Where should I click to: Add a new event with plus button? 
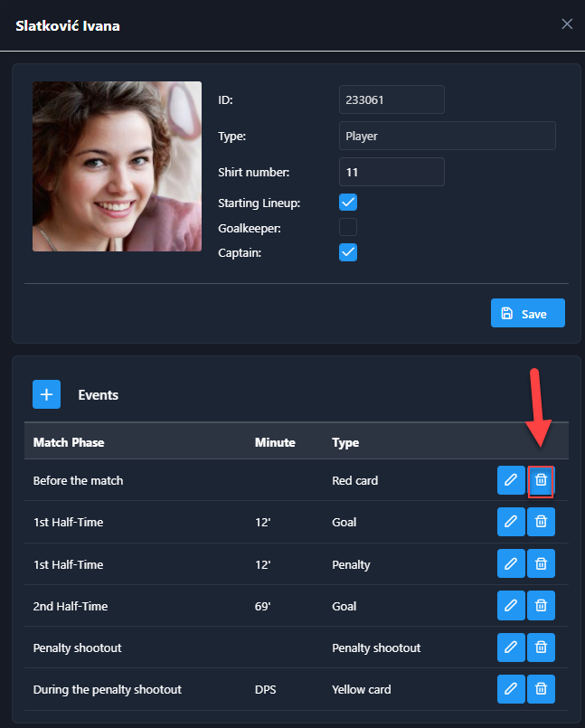click(x=46, y=394)
